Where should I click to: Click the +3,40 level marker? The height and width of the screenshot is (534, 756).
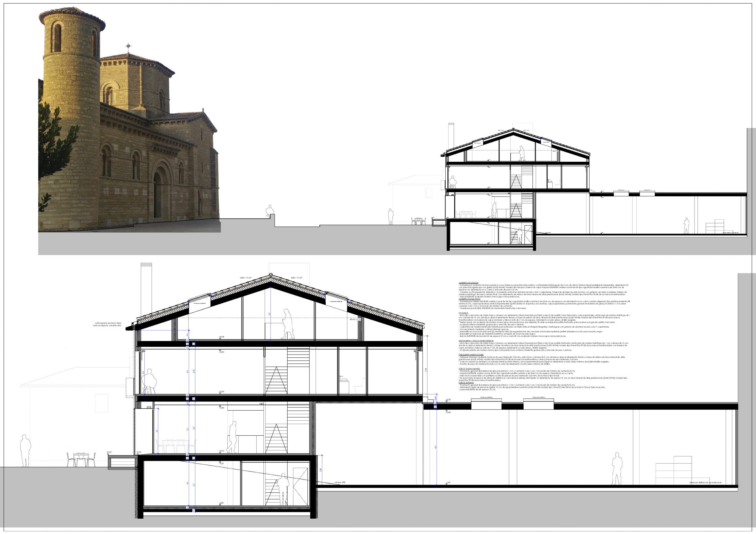coord(221,392)
